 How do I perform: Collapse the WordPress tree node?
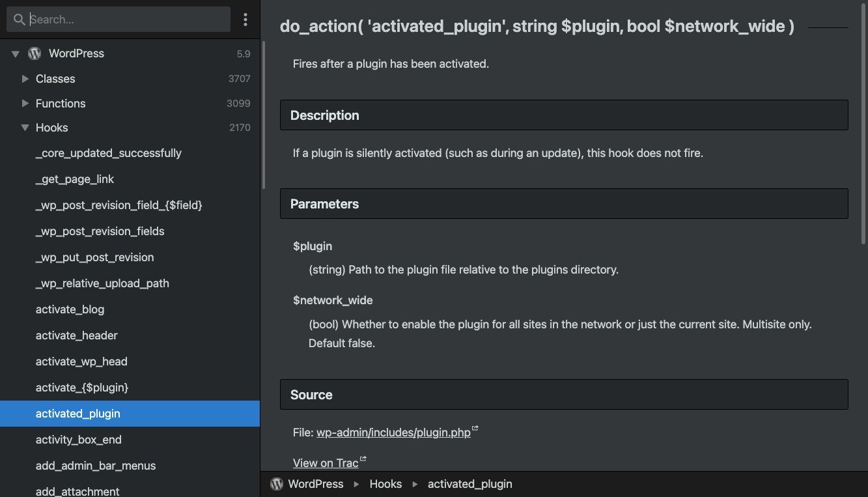(16, 53)
